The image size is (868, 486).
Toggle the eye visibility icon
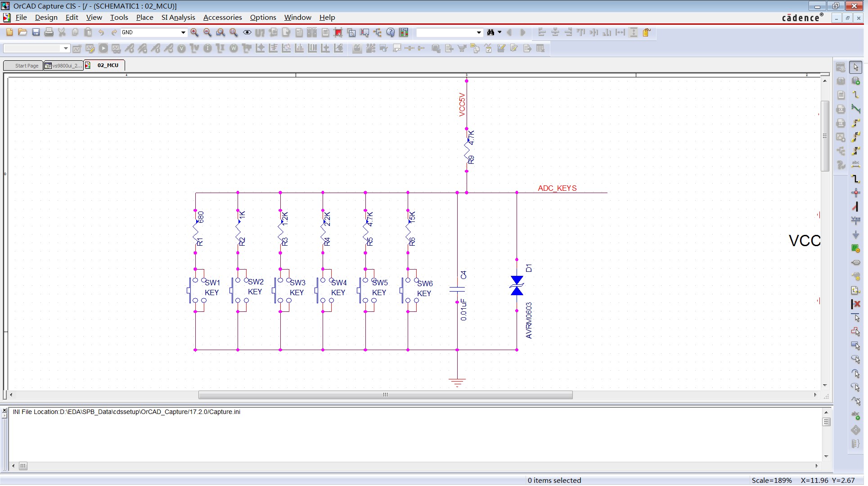(x=247, y=32)
